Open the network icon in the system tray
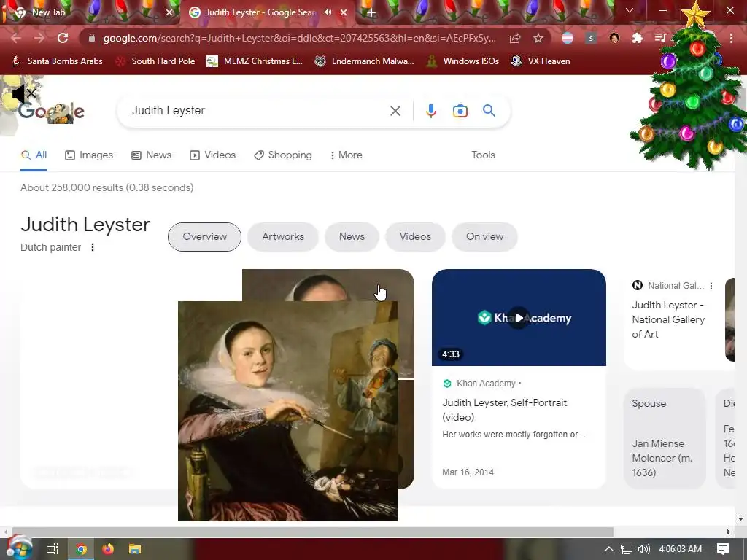 627,549
